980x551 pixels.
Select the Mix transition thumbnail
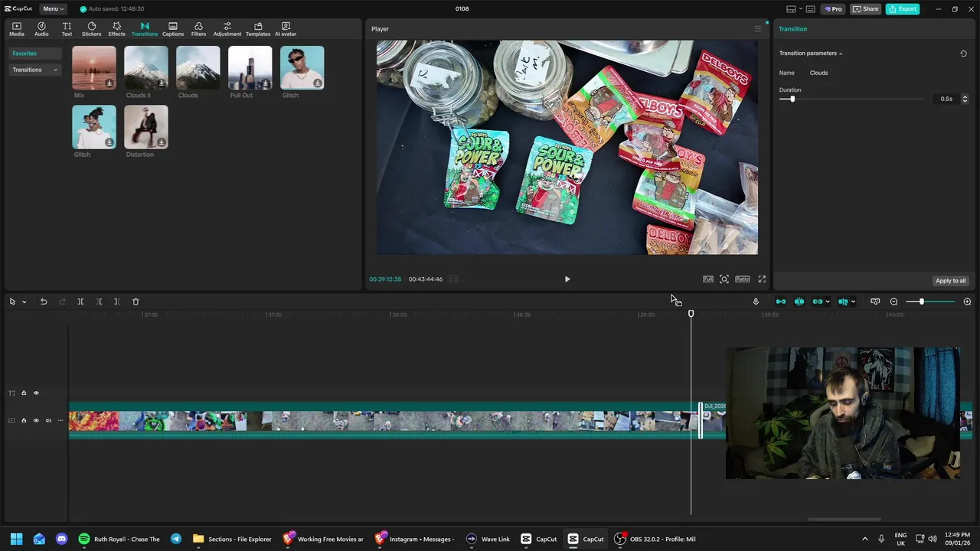[94, 68]
